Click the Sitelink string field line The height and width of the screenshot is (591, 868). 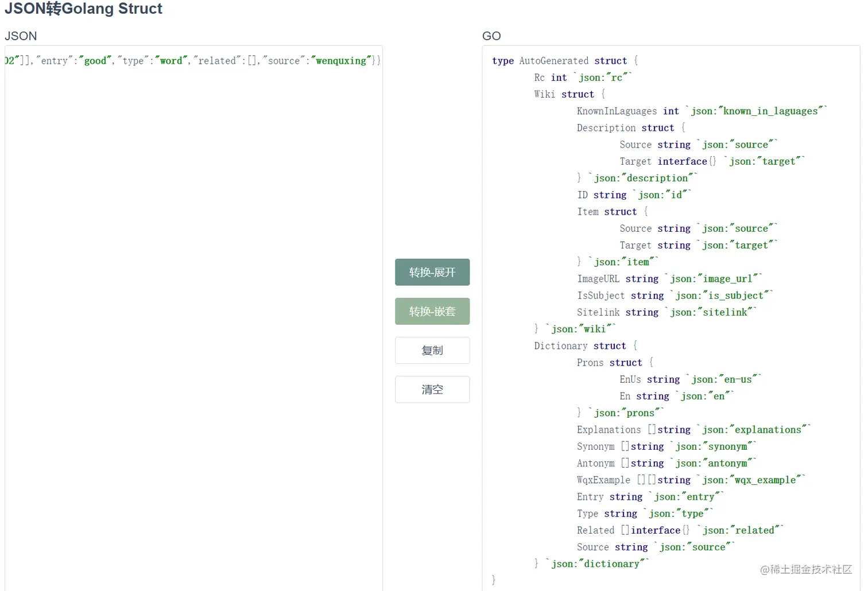(667, 312)
